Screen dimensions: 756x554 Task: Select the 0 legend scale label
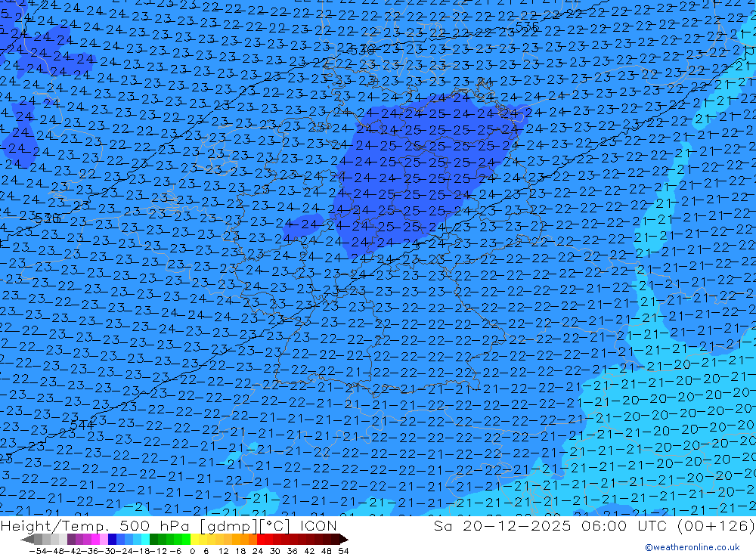click(x=192, y=551)
